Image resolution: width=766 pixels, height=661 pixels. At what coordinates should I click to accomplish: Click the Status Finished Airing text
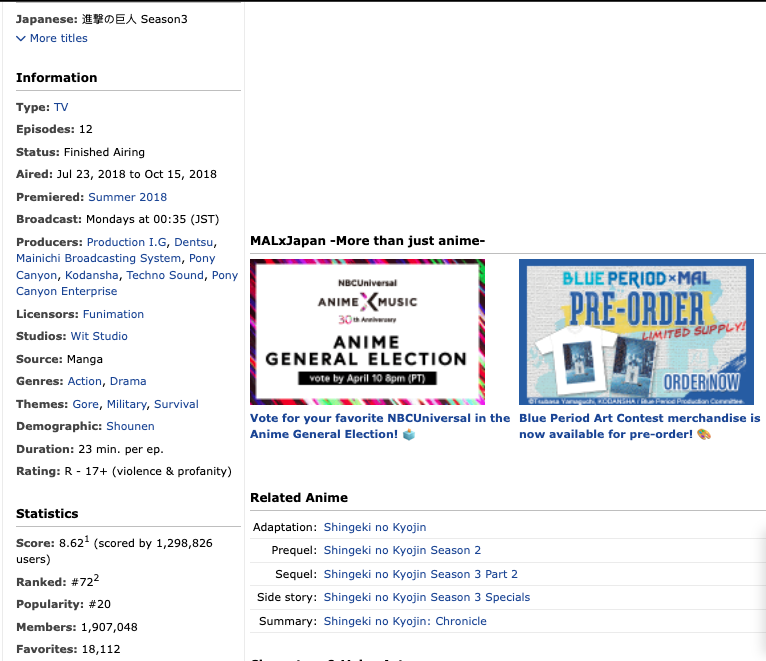click(81, 152)
